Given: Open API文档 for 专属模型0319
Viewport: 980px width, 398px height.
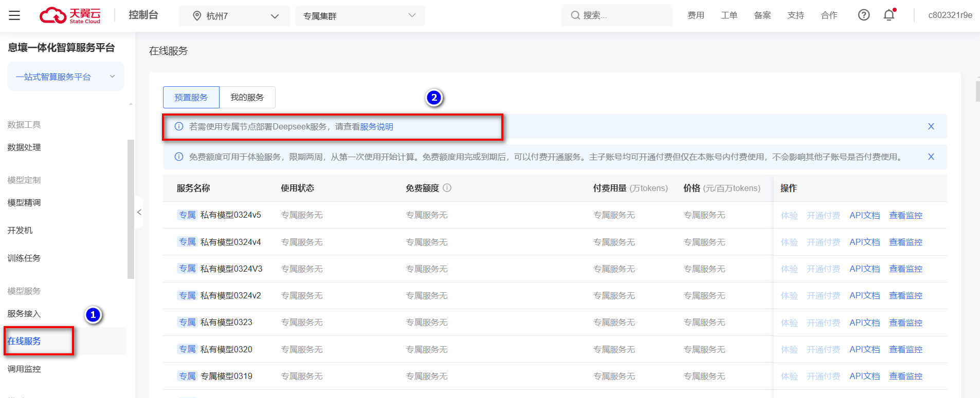Looking at the screenshot, I should pyautogui.click(x=865, y=376).
